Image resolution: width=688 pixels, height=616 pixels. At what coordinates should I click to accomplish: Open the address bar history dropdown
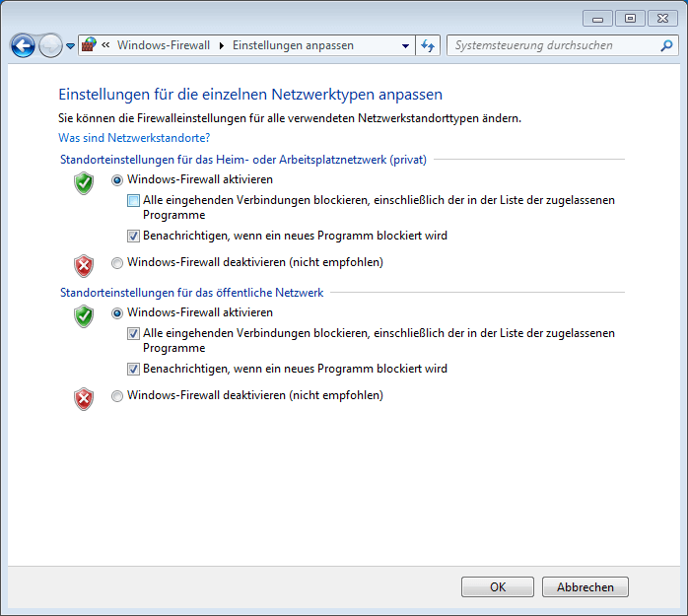click(405, 45)
